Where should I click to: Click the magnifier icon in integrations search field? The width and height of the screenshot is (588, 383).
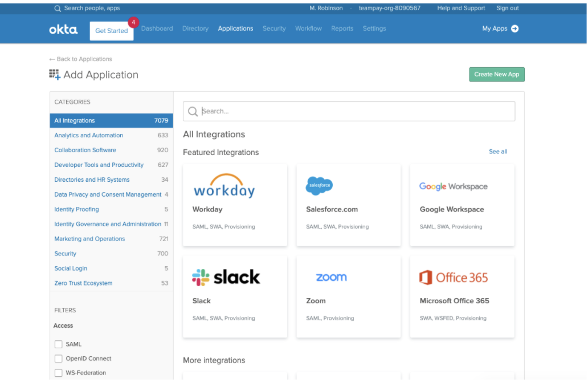point(193,111)
